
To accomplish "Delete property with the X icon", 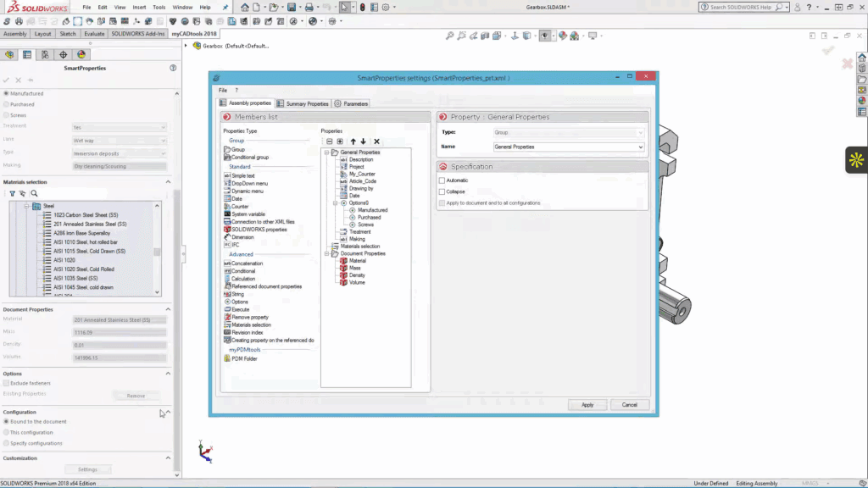I will point(377,141).
